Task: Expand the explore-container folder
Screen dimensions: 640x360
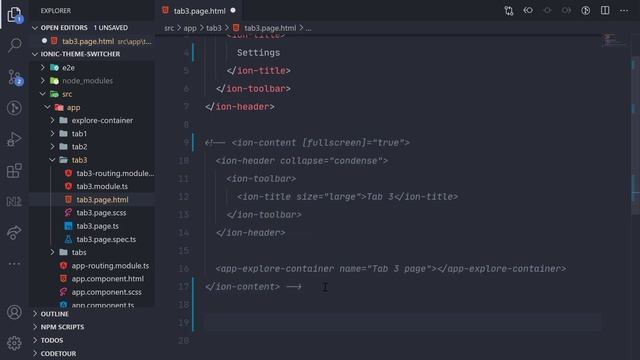Action: pyautogui.click(x=53, y=120)
